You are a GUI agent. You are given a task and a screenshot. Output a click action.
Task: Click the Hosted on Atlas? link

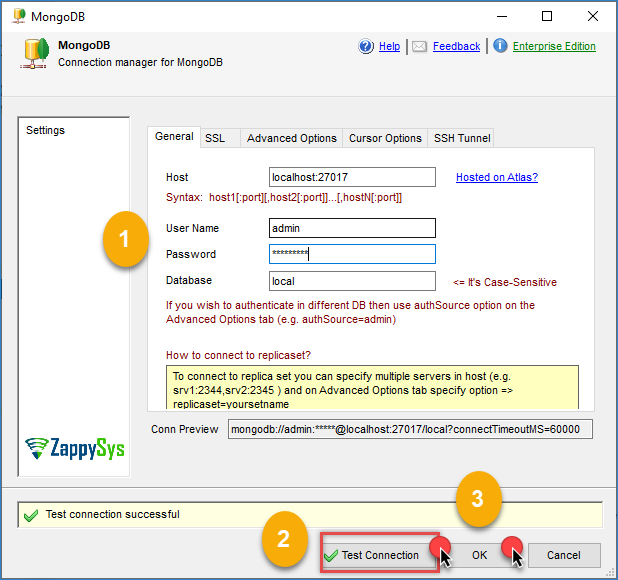(x=497, y=177)
